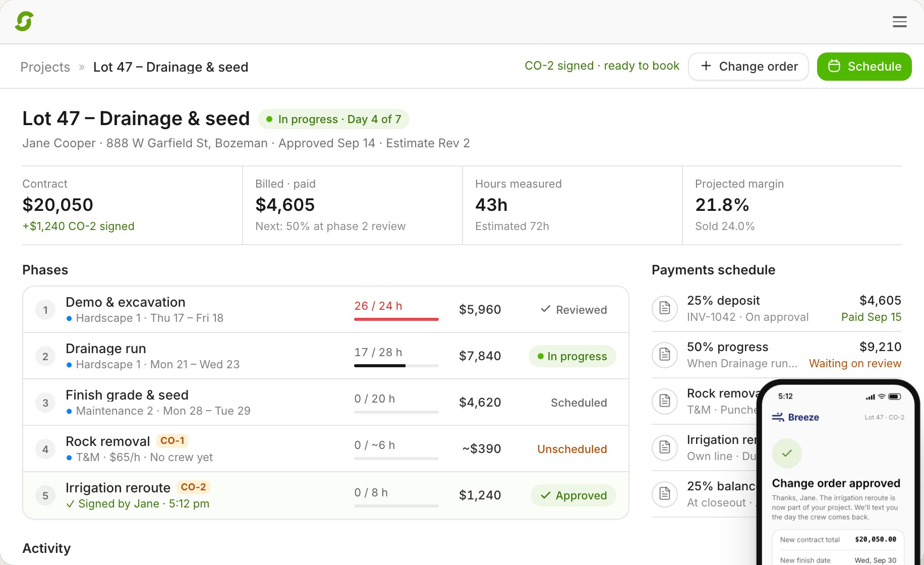Click phase number 1 badge
Viewport: 924px width, 565px height.
(x=45, y=310)
